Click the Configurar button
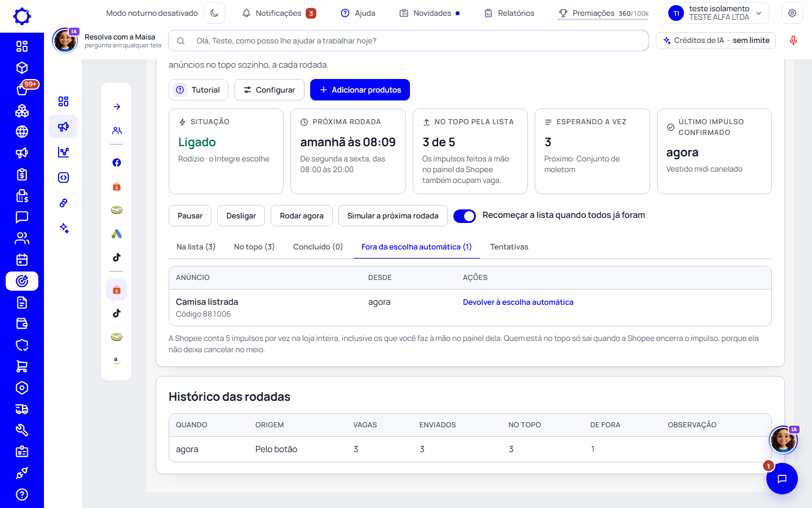Viewport: 812px width, 508px height. point(269,90)
